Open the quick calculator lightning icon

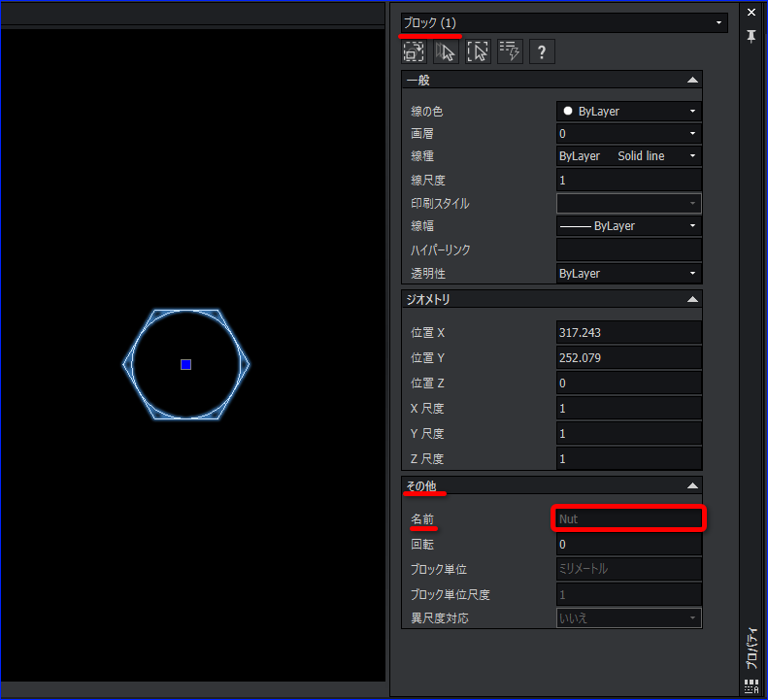(510, 51)
